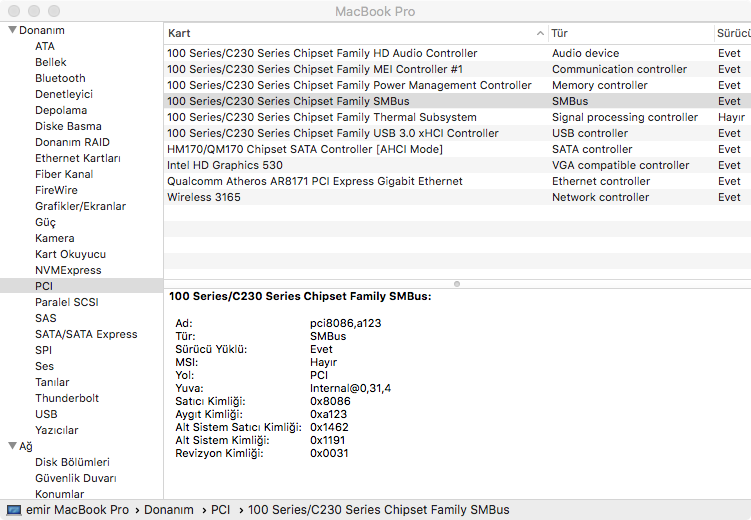Image resolution: width=751 pixels, height=520 pixels.
Task: Click PCI in the bottom path bar
Action: point(220,510)
